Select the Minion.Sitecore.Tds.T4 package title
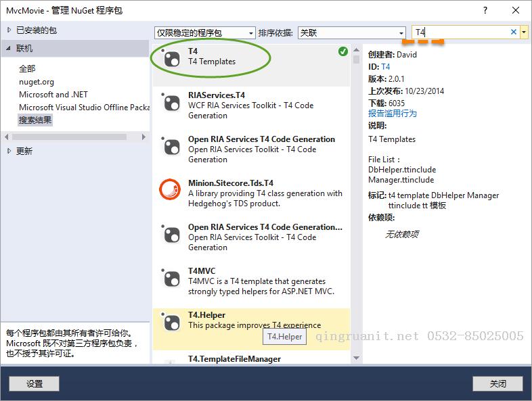The width and height of the screenshot is (532, 401). point(231,183)
